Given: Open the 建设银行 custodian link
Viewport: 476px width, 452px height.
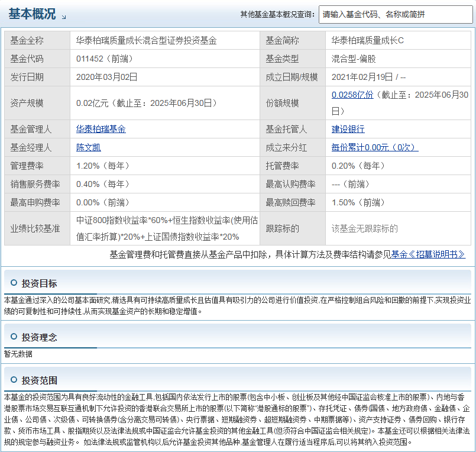Looking at the screenshot, I should coord(348,129).
